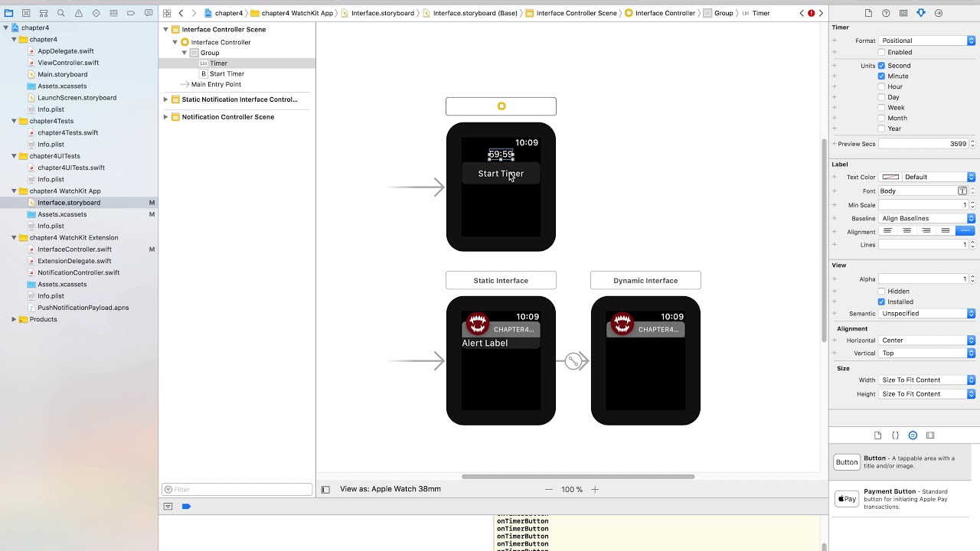Screen dimensions: 980x551
Task: Open the Source Control navigator icon
Action: point(26,13)
